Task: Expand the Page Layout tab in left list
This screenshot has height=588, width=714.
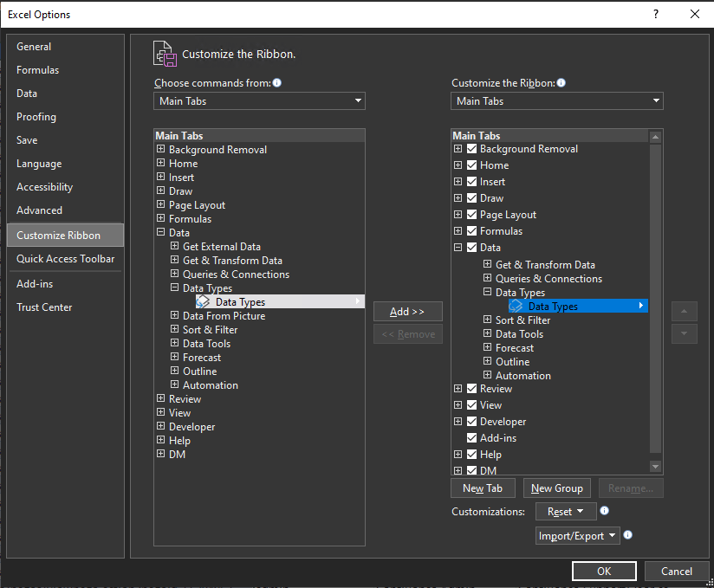Action: click(161, 204)
